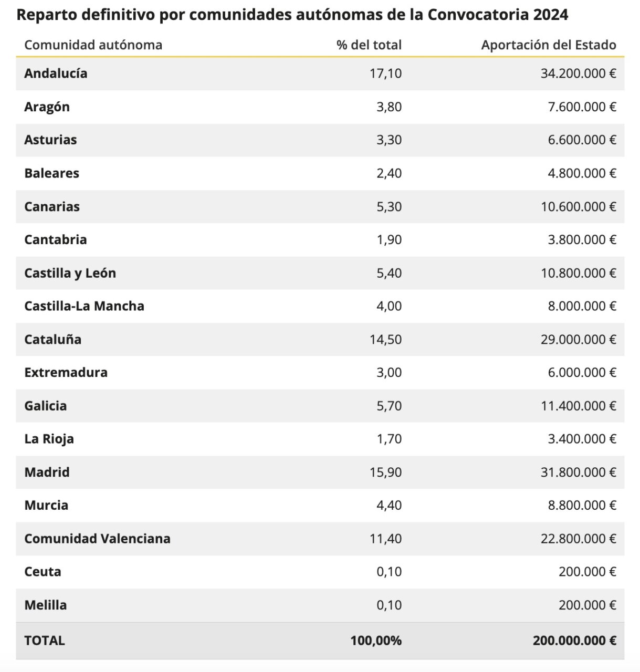This screenshot has height=672, width=640.
Task: Click the Canarias amount 10.600.000 €
Action: [578, 207]
